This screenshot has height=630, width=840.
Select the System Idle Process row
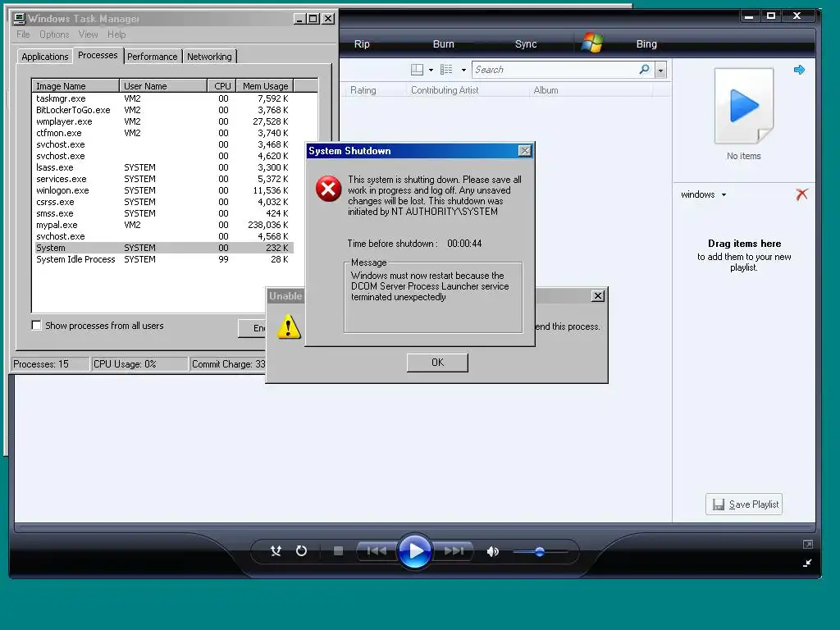(163, 259)
